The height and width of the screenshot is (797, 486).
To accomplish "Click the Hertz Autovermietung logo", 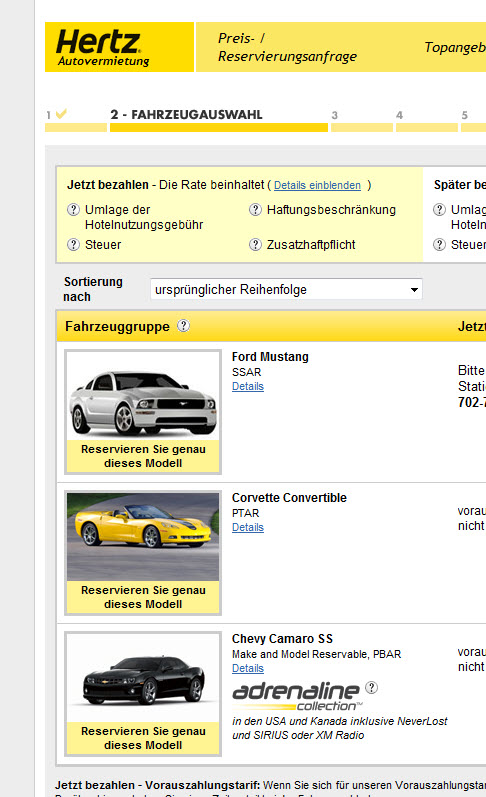I will coord(119,47).
